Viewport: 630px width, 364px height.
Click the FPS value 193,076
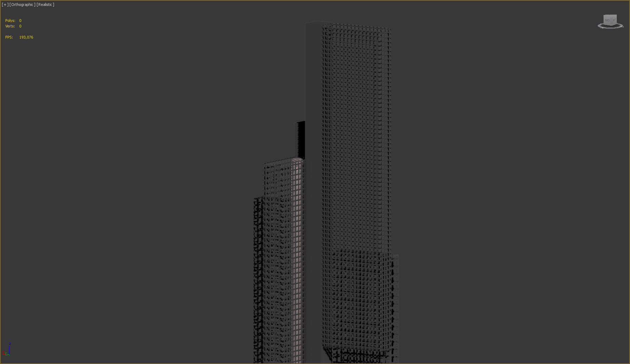tap(26, 37)
